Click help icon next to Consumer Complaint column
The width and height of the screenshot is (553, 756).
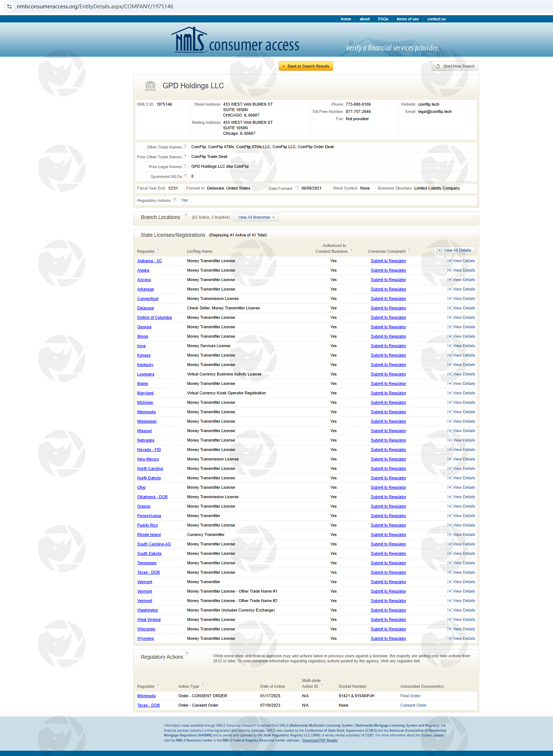(409, 251)
